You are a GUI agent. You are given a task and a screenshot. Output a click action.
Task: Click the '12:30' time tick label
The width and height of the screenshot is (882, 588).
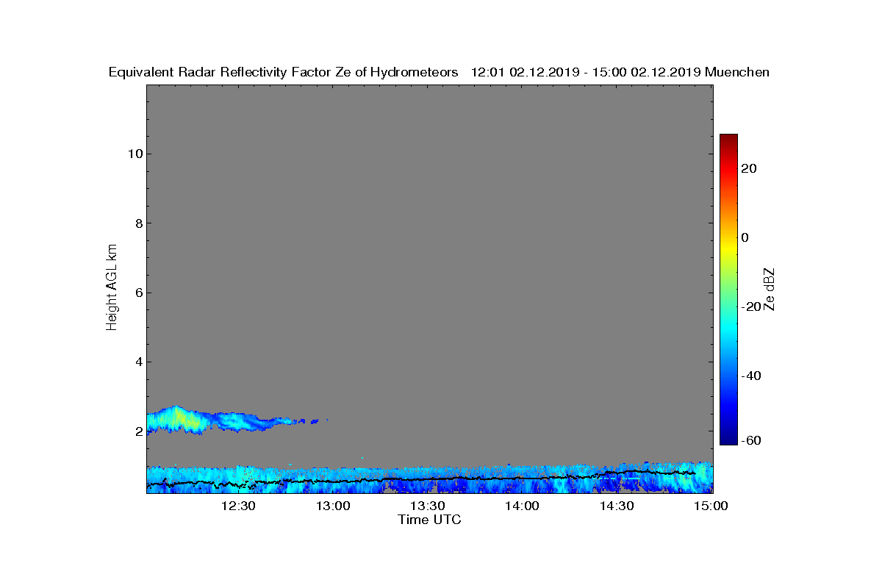pyautogui.click(x=237, y=506)
